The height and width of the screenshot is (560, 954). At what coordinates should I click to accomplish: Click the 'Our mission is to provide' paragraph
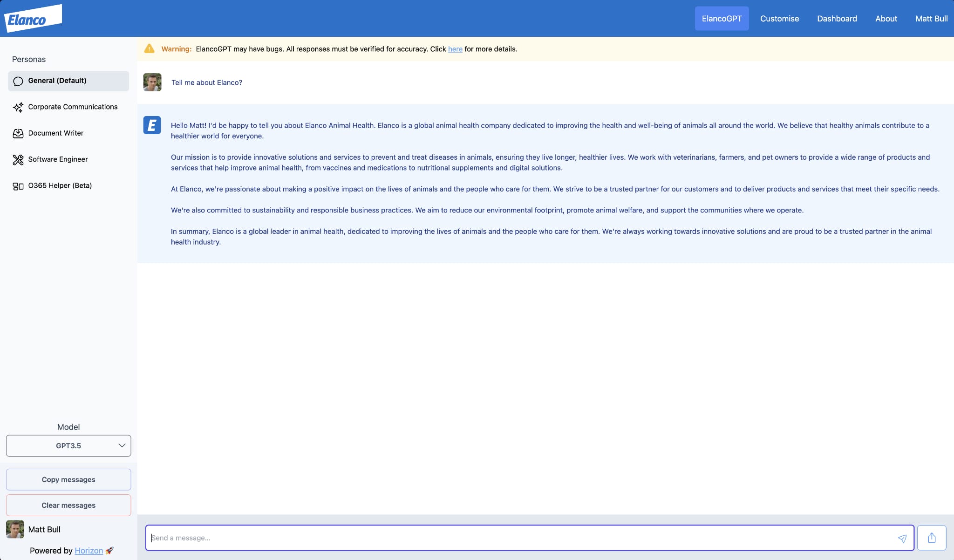pos(550,163)
